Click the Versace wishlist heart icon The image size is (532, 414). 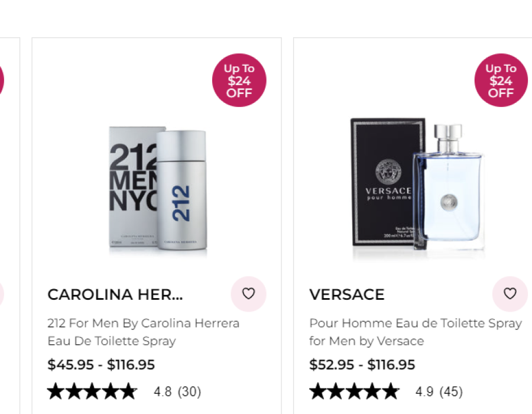(x=510, y=294)
